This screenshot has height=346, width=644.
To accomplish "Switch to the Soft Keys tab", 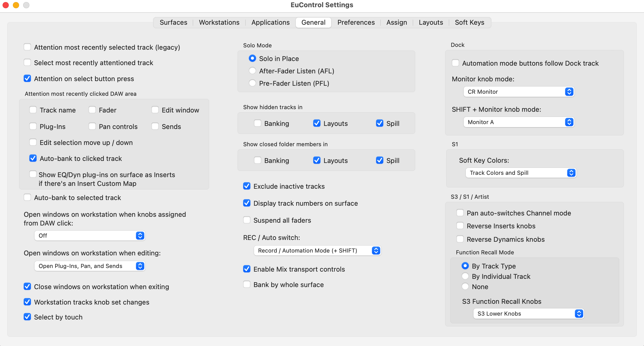I will (x=469, y=22).
